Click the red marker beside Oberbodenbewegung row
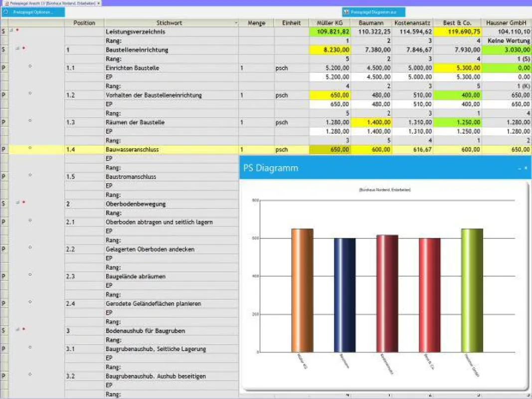This screenshot has width=532, height=399. coord(24,202)
